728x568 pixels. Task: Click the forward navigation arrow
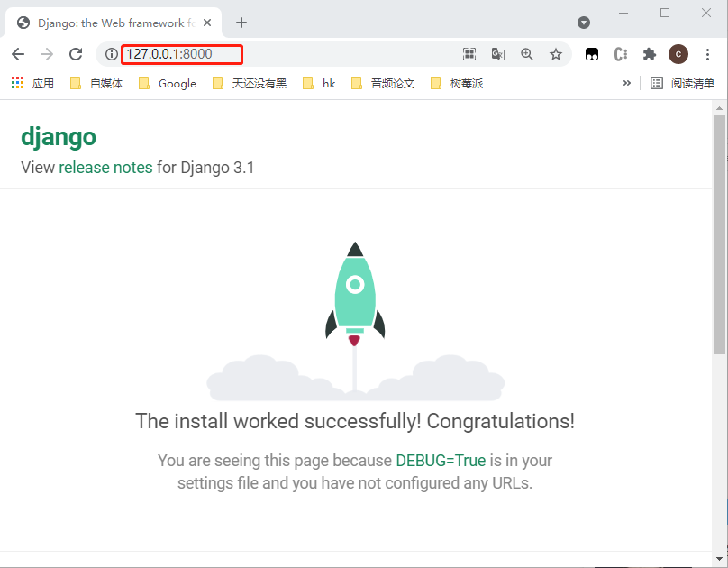[x=47, y=54]
